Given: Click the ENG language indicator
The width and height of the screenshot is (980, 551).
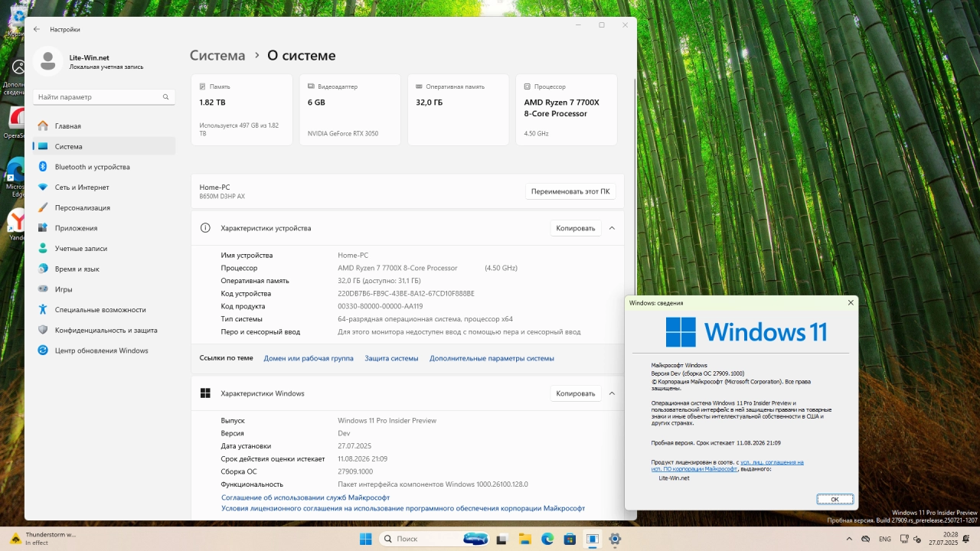Looking at the screenshot, I should tap(885, 539).
